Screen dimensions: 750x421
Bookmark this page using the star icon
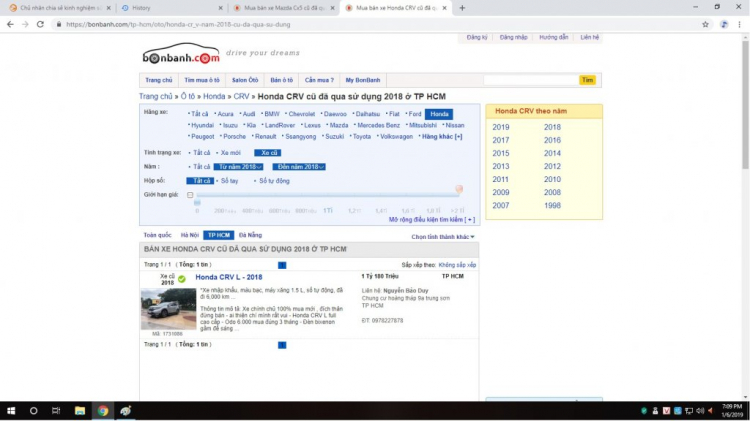coord(705,24)
